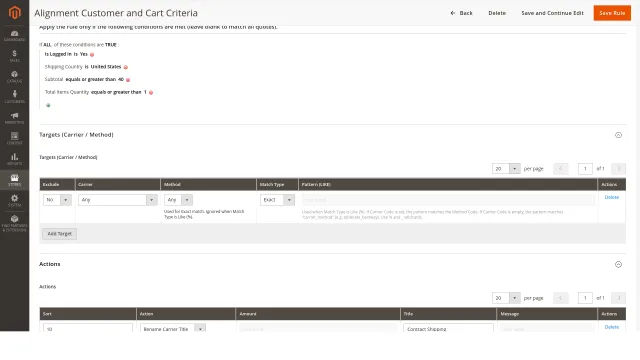The width and height of the screenshot is (640, 360).
Task: Open the Stores sidebar menu
Action: [x=14, y=180]
